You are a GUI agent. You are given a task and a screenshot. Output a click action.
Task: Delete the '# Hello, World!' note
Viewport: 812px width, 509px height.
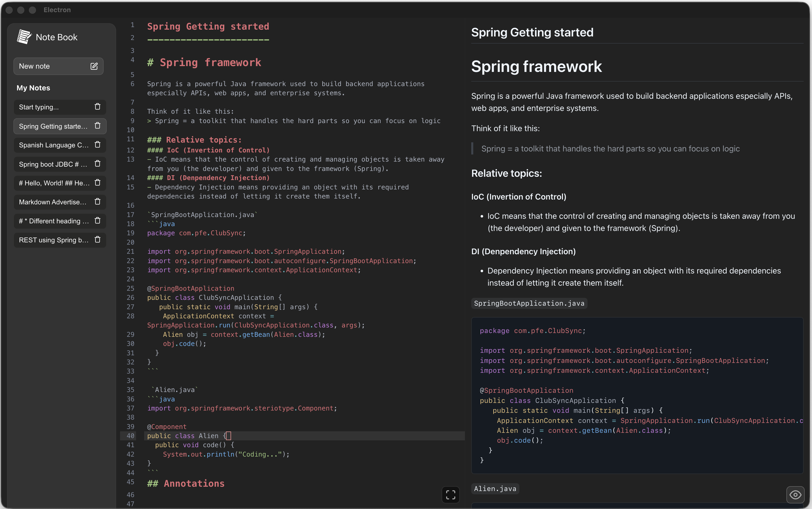coord(98,183)
